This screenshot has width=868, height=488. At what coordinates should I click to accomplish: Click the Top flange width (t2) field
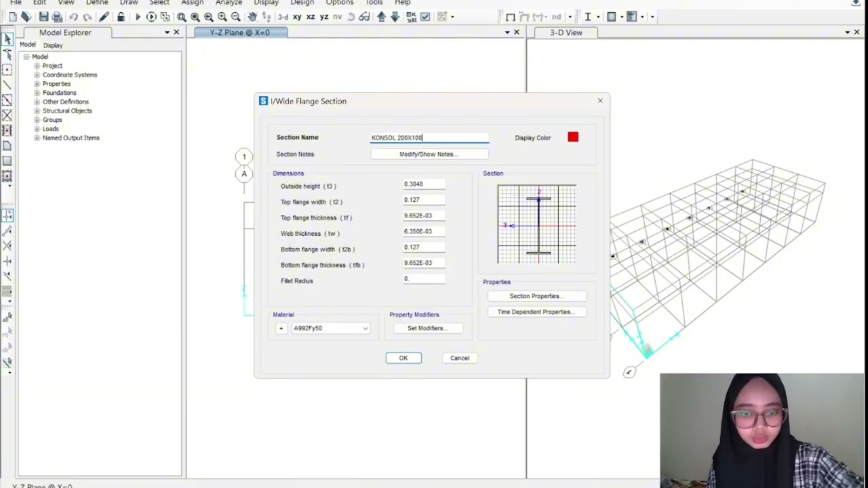coord(424,200)
